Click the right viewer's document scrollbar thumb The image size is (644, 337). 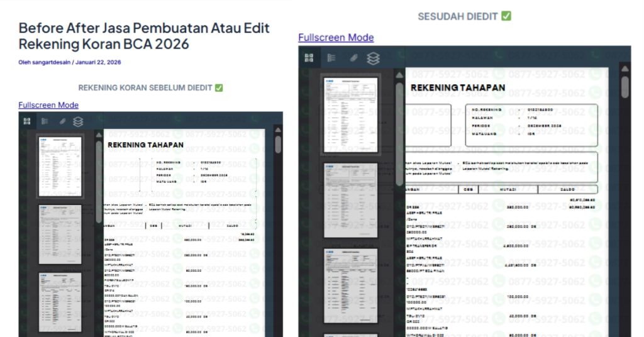click(x=625, y=86)
